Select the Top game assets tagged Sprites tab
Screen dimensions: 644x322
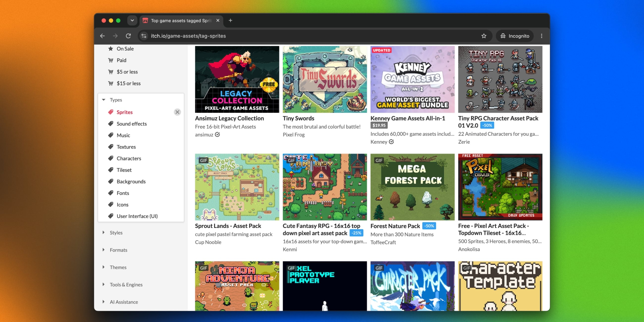coord(181,20)
